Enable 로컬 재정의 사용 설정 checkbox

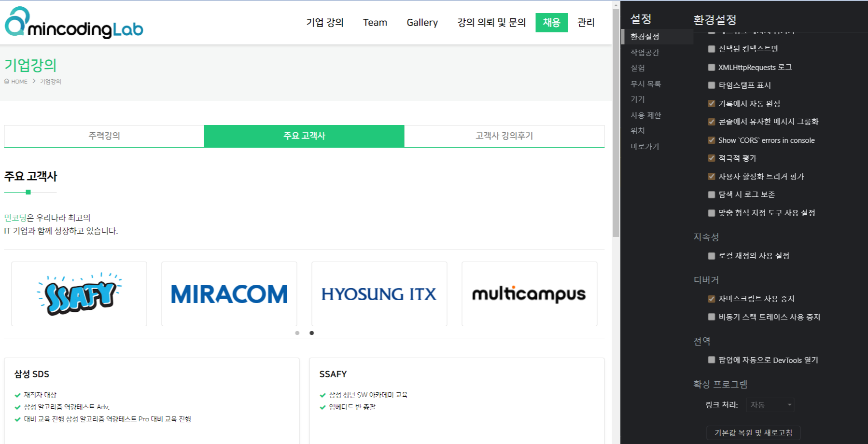pos(712,256)
